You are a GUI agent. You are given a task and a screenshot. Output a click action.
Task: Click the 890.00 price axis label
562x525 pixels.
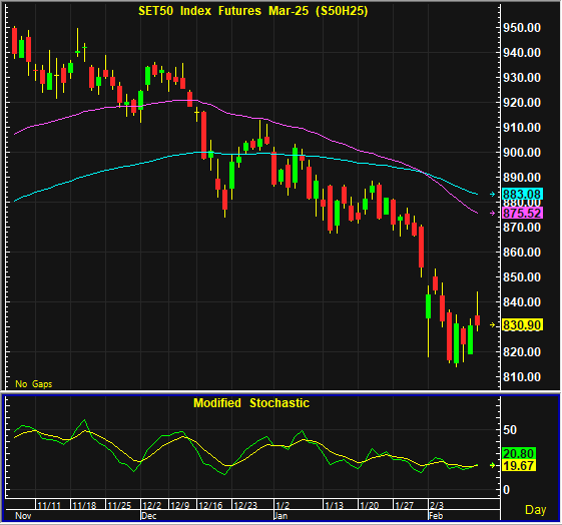coord(522,177)
